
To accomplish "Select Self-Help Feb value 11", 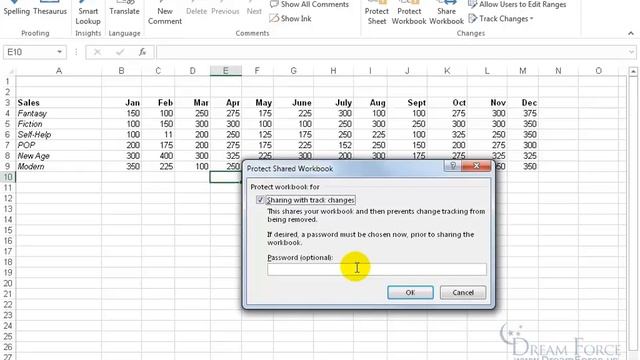I will [x=158, y=134].
